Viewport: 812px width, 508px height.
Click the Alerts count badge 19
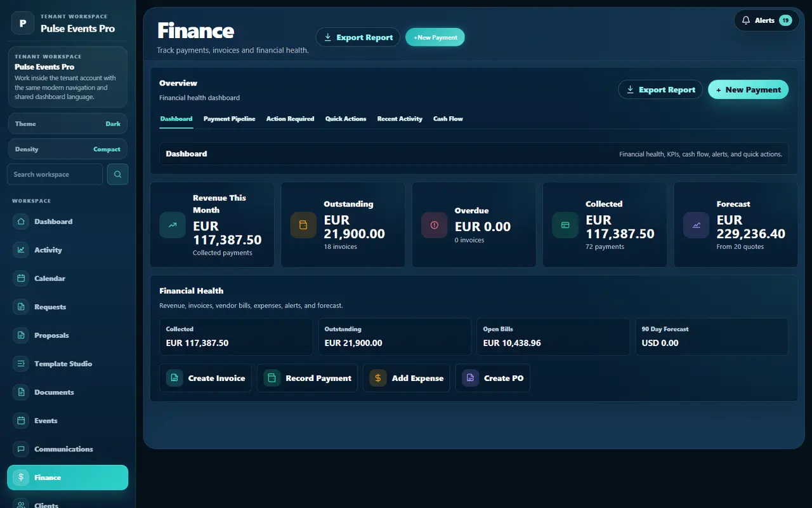coord(785,20)
